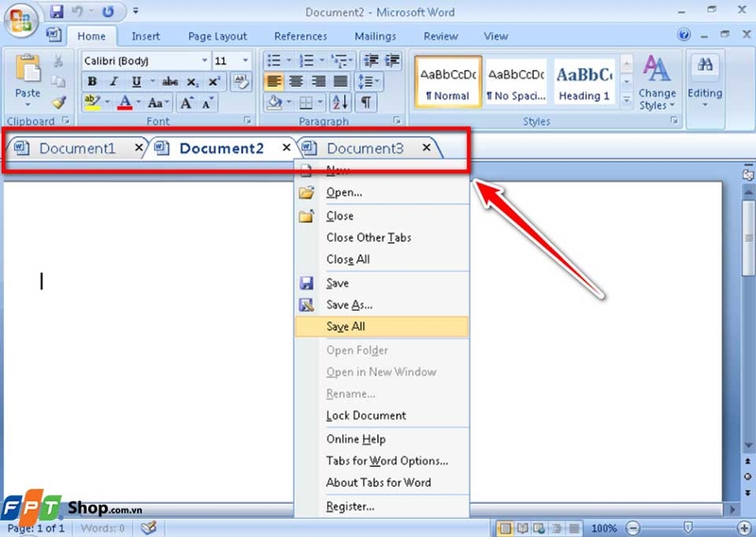The image size is (756, 537).
Task: Toggle Align Text Left
Action: click(274, 81)
